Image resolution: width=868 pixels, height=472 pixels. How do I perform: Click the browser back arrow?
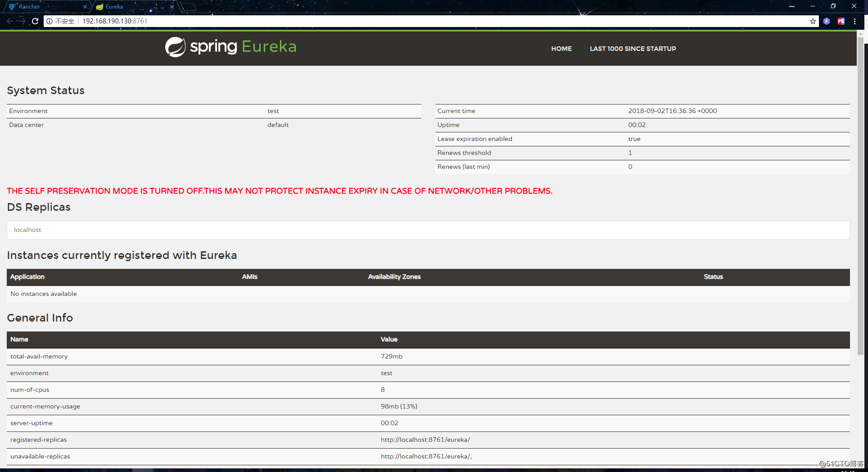point(10,21)
